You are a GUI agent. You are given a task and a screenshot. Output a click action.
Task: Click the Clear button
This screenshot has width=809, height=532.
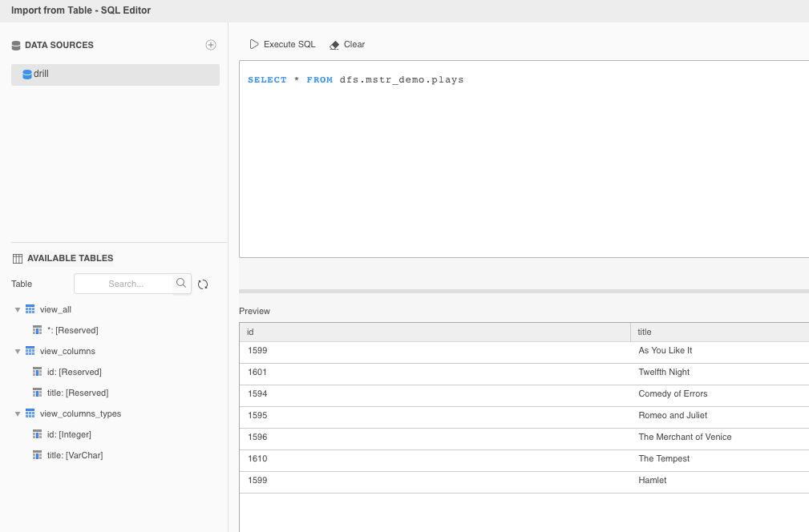tap(354, 44)
